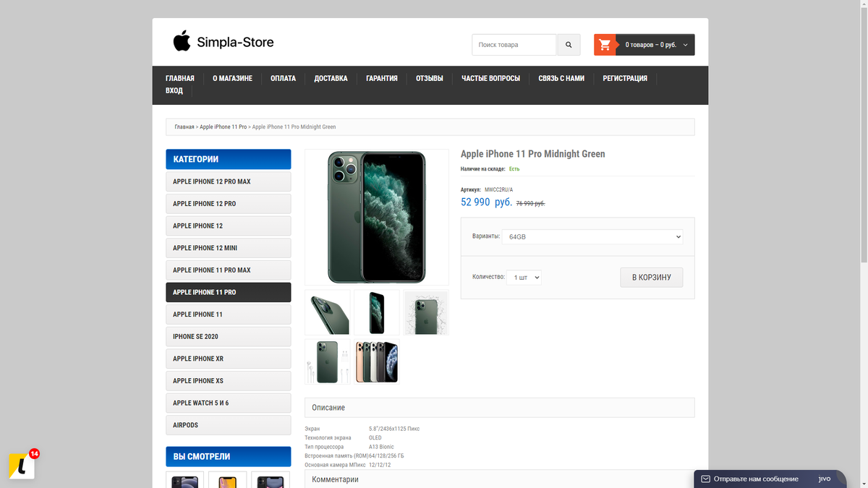The image size is (868, 488).
Task: Open the Отправьте нам сообщение chat bar
Action: (756, 479)
